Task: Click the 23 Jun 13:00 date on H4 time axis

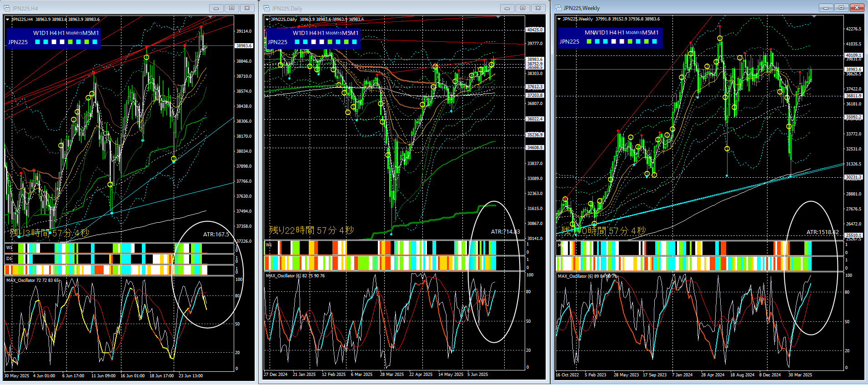Action: click(x=191, y=376)
